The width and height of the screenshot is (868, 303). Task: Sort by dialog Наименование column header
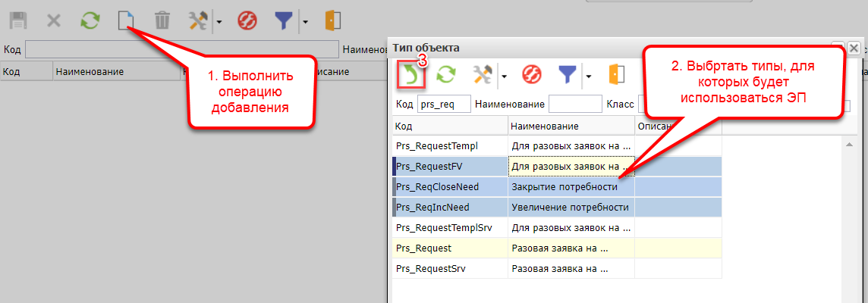point(571,126)
